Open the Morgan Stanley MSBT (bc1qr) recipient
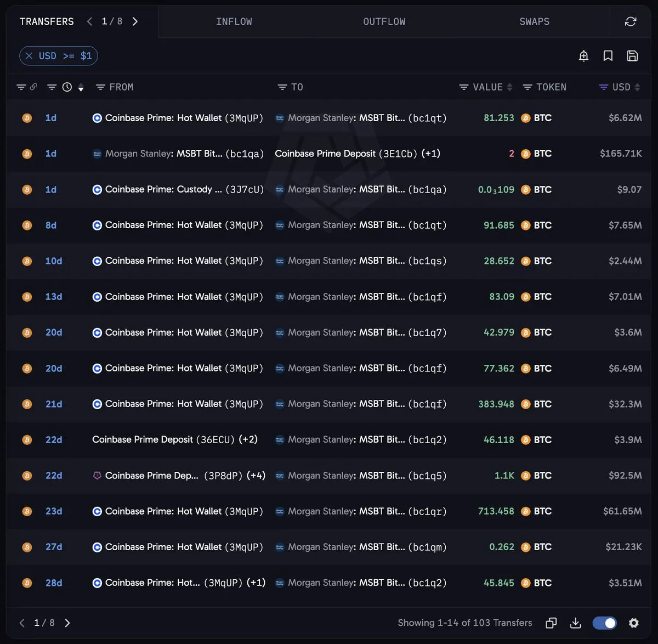This screenshot has height=644, width=658. coord(361,511)
